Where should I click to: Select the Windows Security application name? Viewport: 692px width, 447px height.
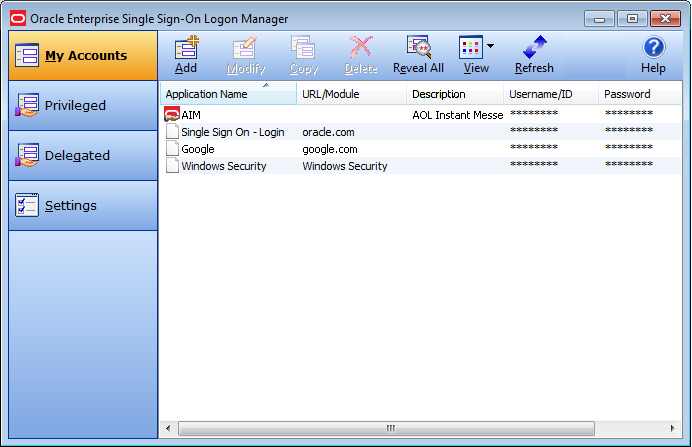tap(224, 166)
